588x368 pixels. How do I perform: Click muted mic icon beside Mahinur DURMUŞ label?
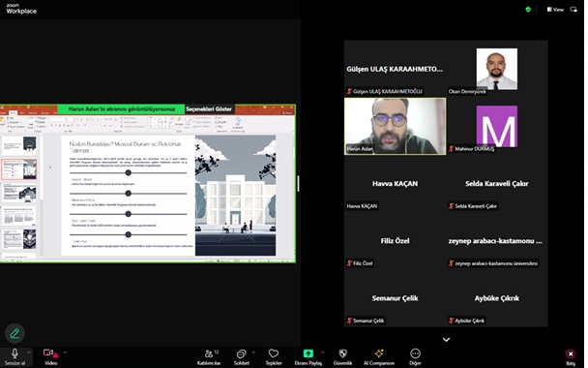(451, 149)
